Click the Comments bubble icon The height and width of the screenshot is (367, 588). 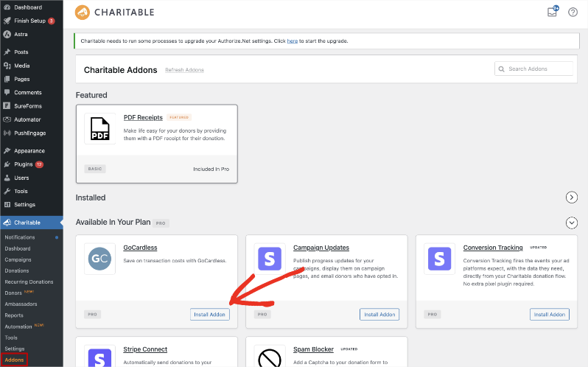pos(7,92)
